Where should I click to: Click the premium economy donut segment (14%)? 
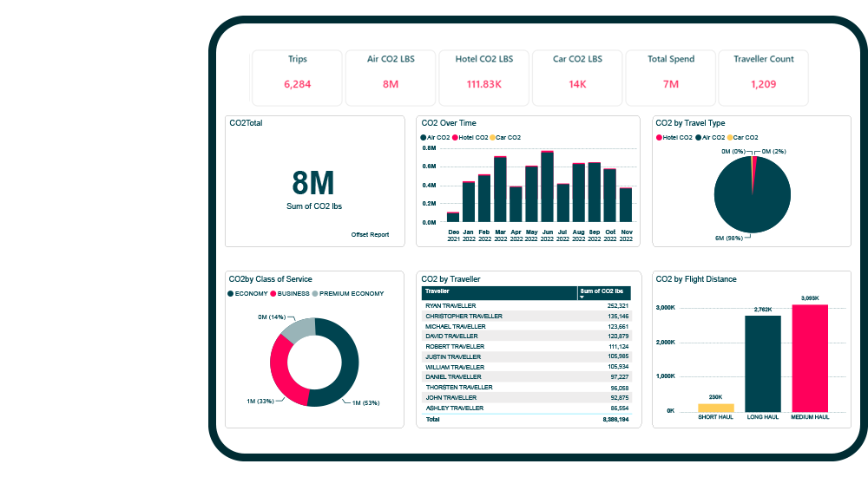(x=300, y=328)
